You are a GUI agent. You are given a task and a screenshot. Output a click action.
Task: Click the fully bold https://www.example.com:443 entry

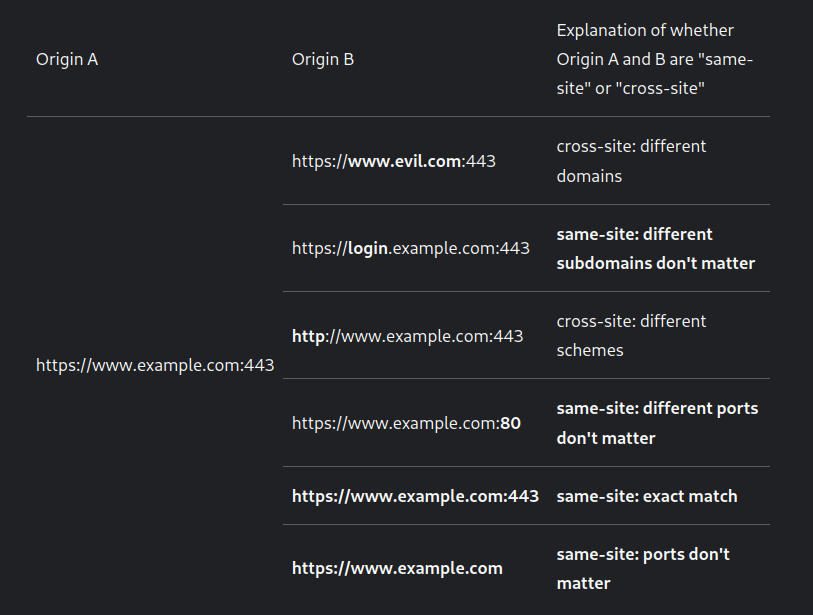point(415,496)
